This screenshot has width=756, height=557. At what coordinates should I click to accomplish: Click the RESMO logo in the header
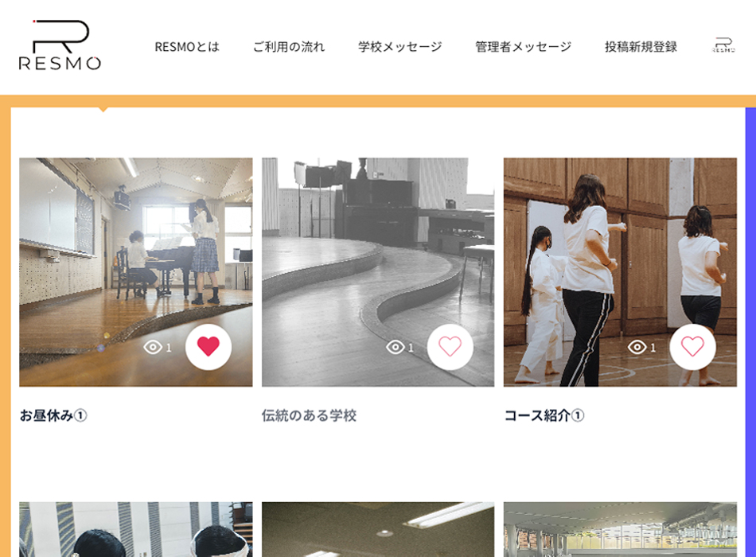[60, 45]
